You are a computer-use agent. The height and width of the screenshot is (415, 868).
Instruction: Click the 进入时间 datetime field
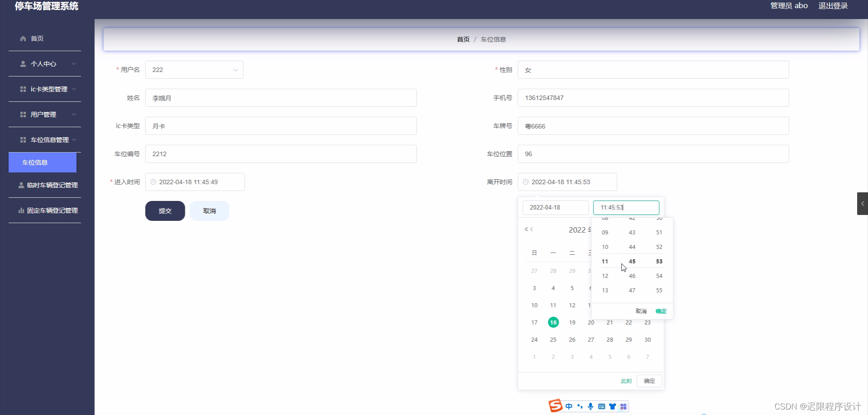coord(195,182)
